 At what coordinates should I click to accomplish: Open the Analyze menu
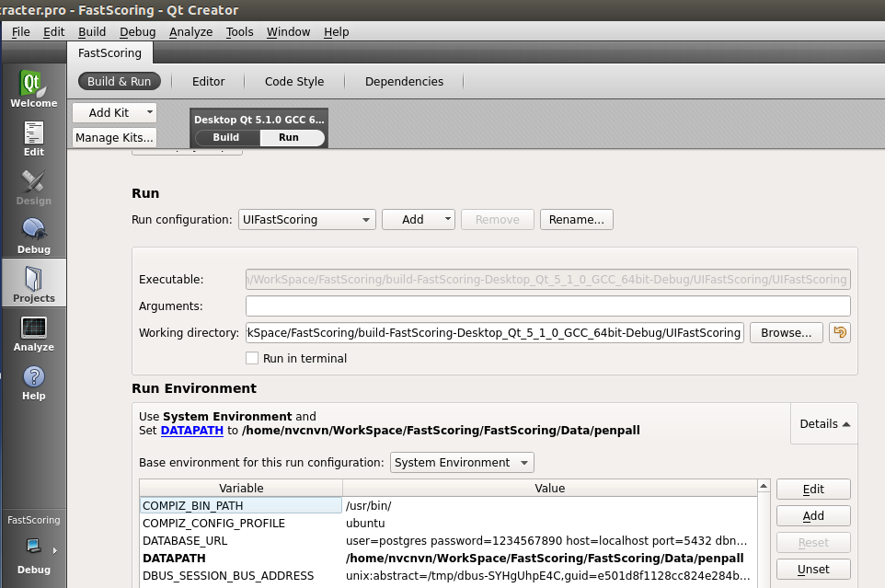(190, 31)
